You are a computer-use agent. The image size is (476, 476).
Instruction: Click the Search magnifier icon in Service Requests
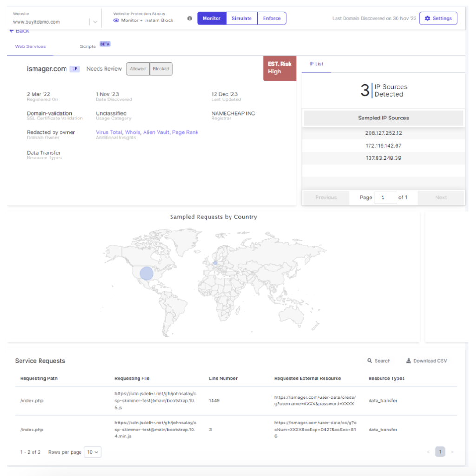pyautogui.click(x=370, y=360)
